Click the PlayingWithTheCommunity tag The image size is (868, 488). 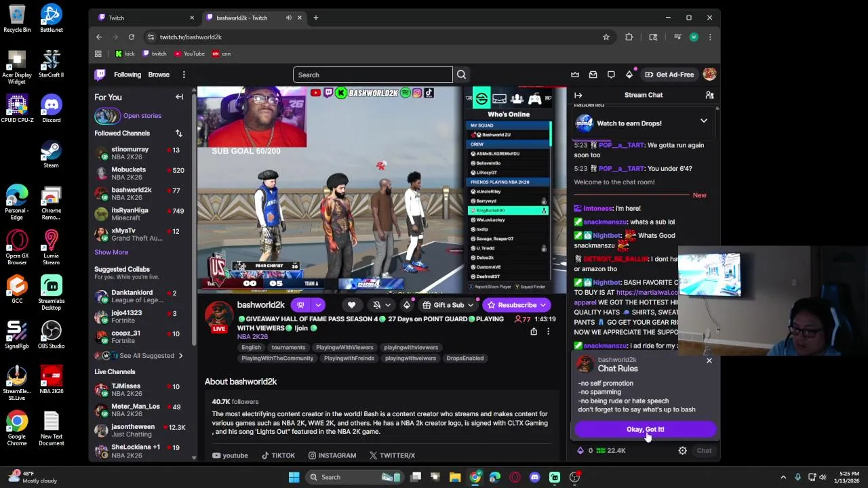277,358
